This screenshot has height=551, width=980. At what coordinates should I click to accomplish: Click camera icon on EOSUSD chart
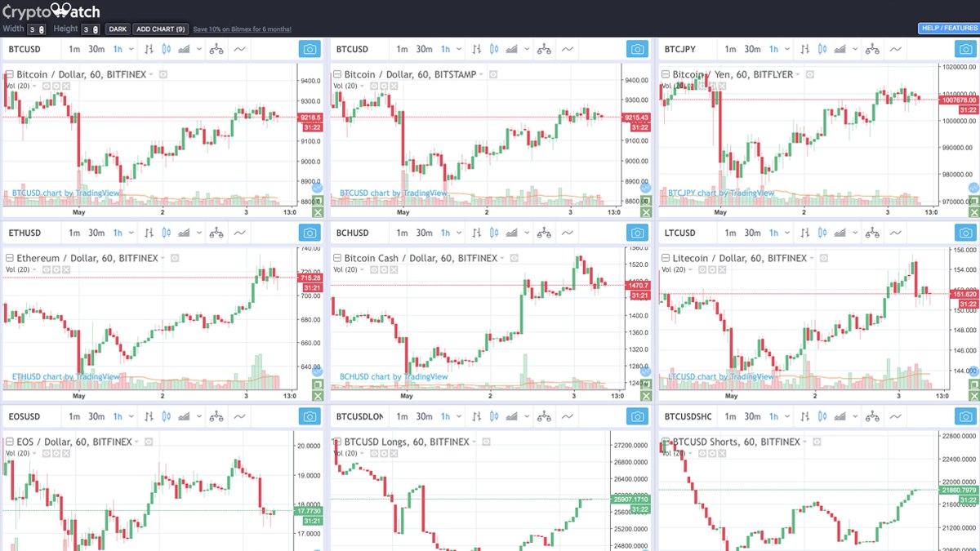click(310, 416)
